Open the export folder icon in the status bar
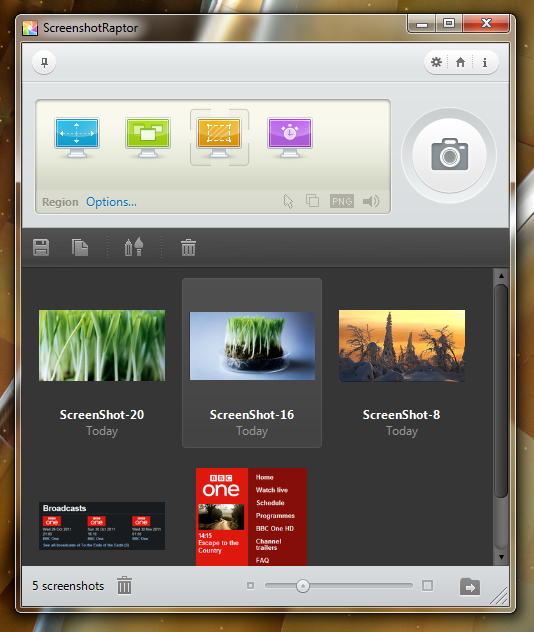This screenshot has height=632, width=534. tap(470, 586)
